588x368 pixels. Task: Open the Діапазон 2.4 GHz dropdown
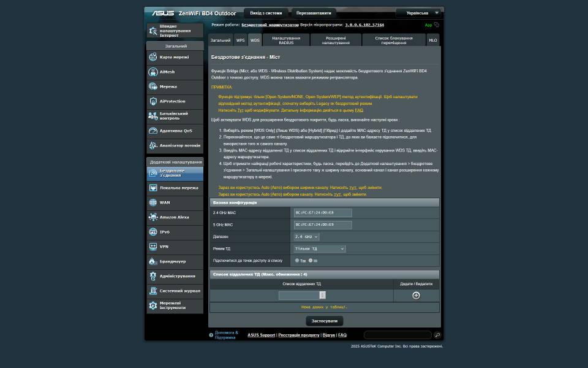pyautogui.click(x=306, y=237)
